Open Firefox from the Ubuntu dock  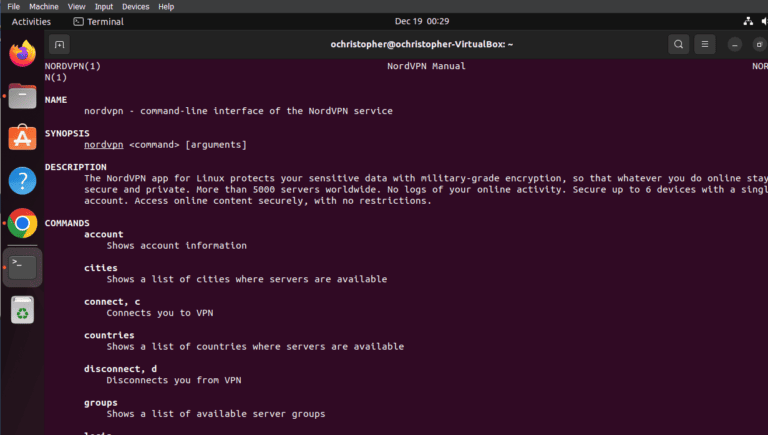click(x=22, y=53)
